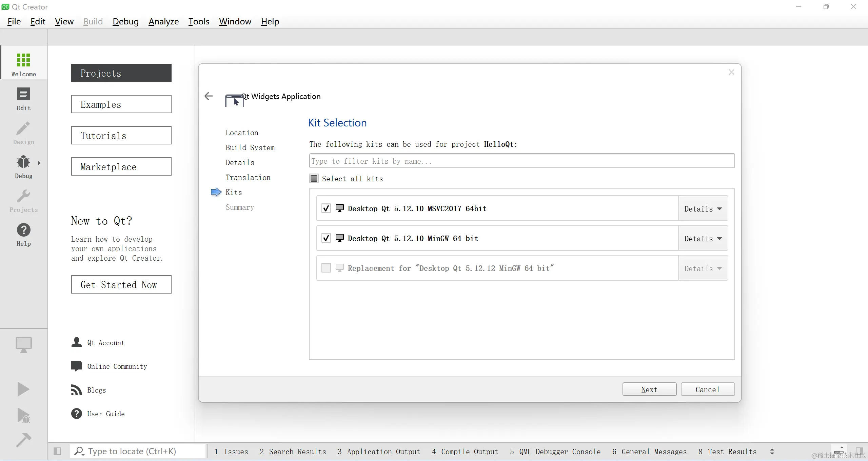
Task: Go back using wizard arrow
Action: 209,96
